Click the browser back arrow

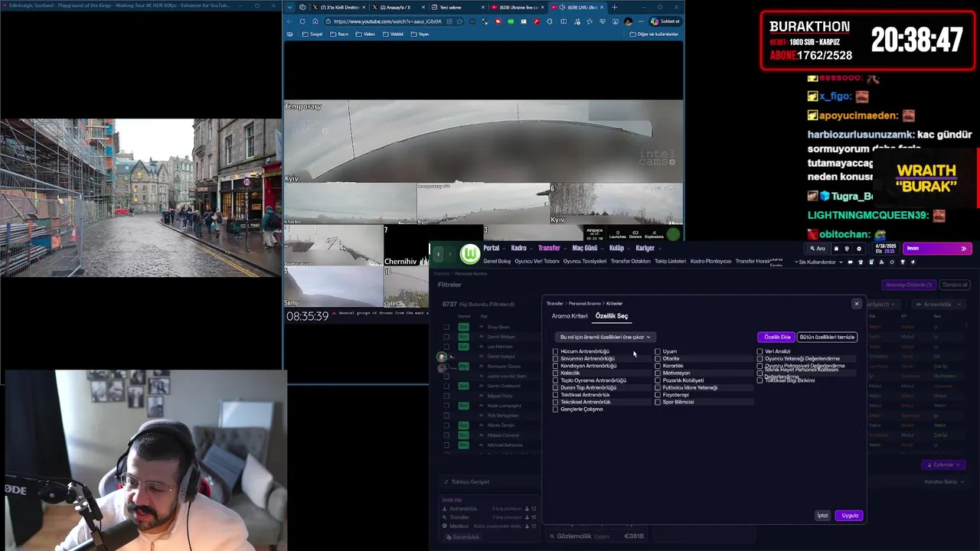coord(289,21)
